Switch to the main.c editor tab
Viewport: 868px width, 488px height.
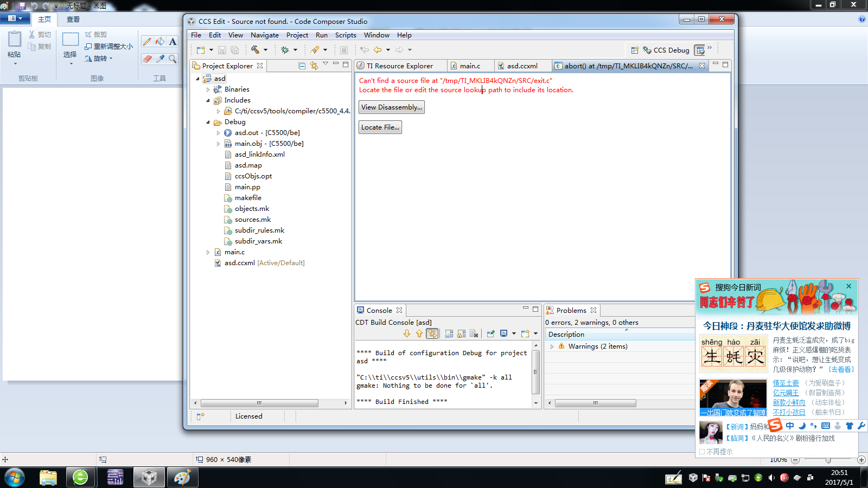pyautogui.click(x=470, y=66)
